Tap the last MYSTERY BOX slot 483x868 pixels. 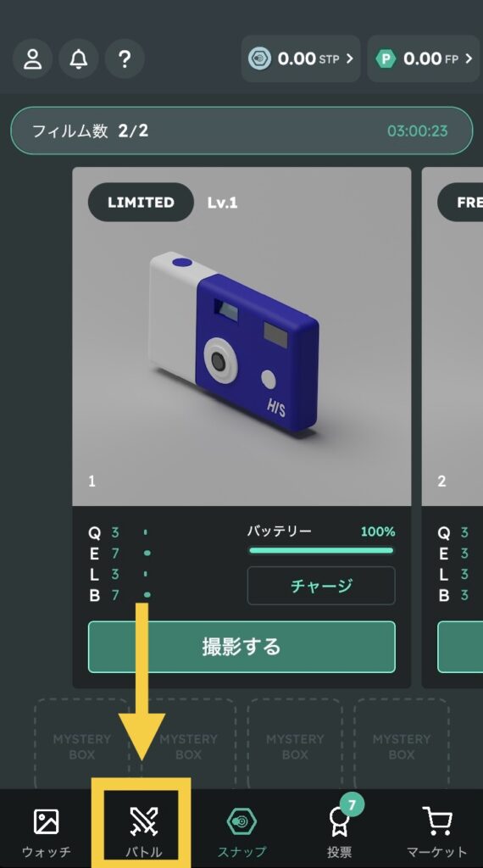point(401,743)
